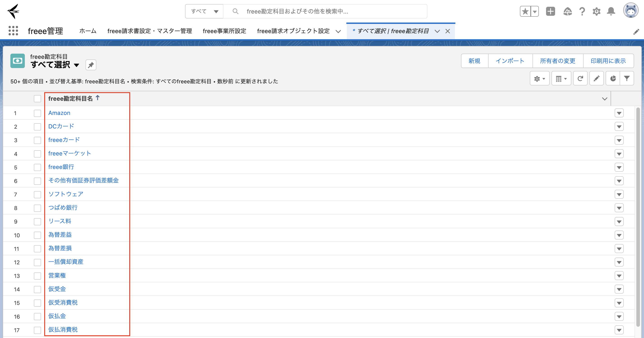Open the freeeカード record link
The image size is (644, 338).
pyautogui.click(x=64, y=140)
